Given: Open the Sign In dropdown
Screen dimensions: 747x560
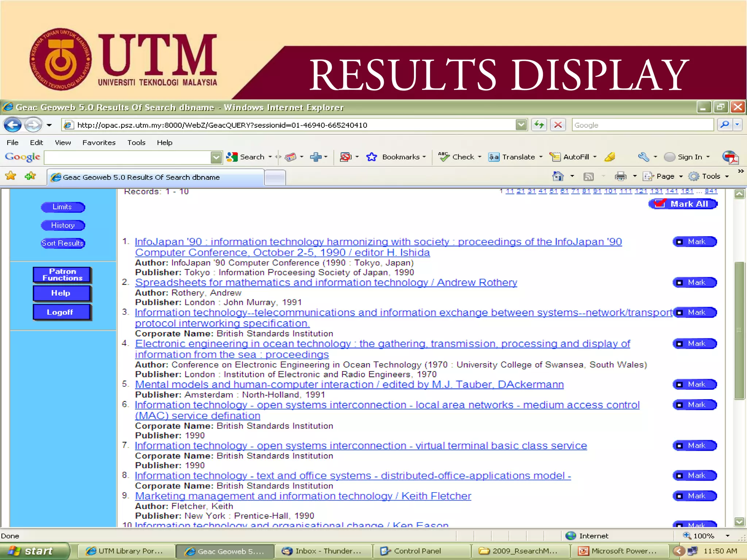Looking at the screenshot, I should [x=708, y=157].
